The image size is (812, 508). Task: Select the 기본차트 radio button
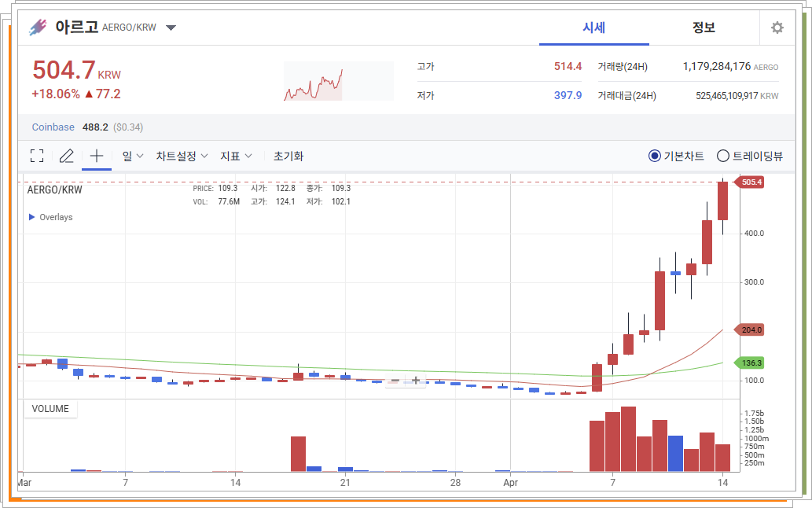point(656,156)
